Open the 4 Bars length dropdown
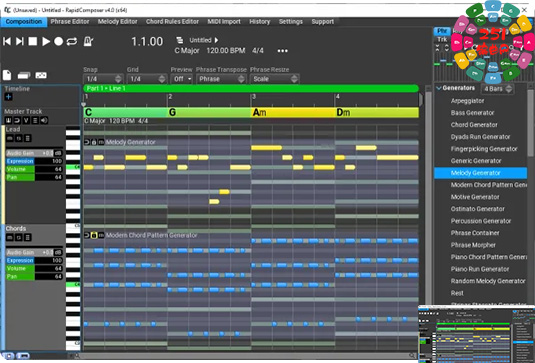The width and height of the screenshot is (535, 363). [497, 89]
